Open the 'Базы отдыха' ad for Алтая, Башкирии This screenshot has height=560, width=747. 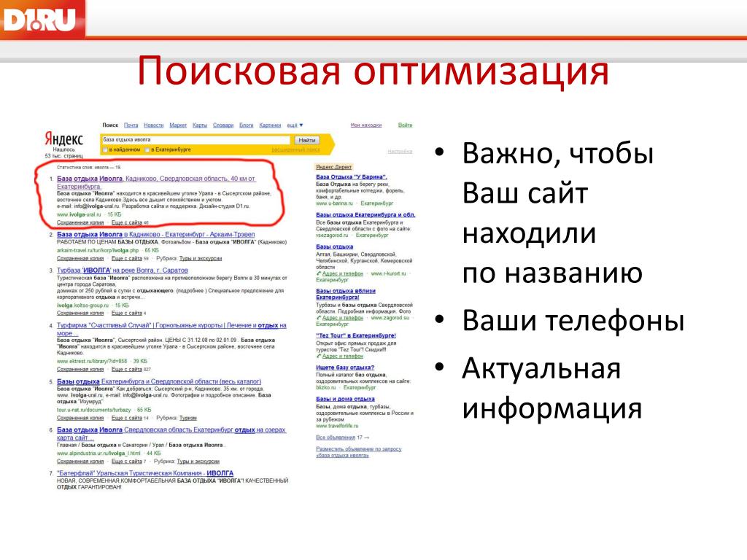[x=334, y=247]
